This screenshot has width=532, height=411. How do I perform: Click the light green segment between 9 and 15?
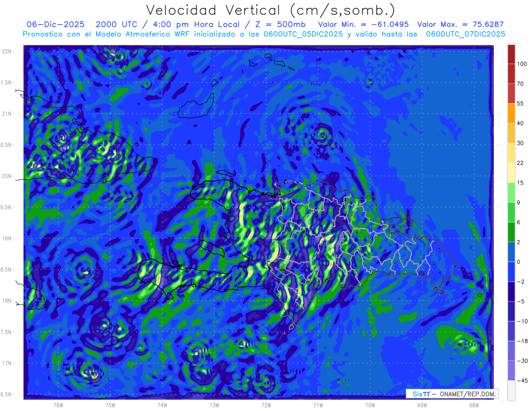tap(511, 192)
